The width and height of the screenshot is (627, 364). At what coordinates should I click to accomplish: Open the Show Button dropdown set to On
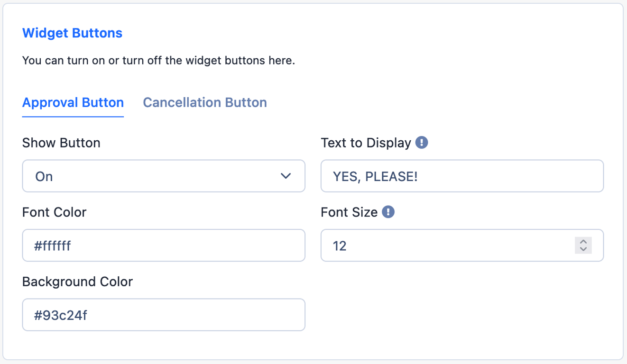pos(164,176)
